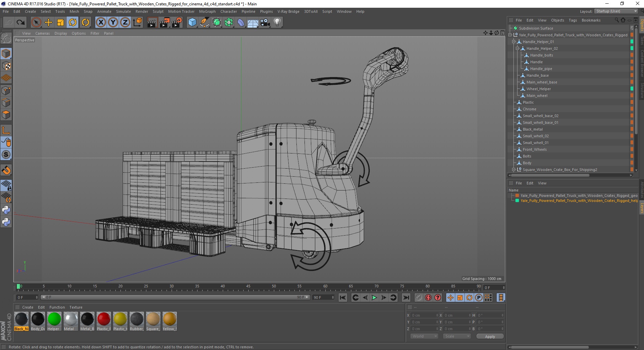Toggle Z axis lock

click(x=125, y=23)
